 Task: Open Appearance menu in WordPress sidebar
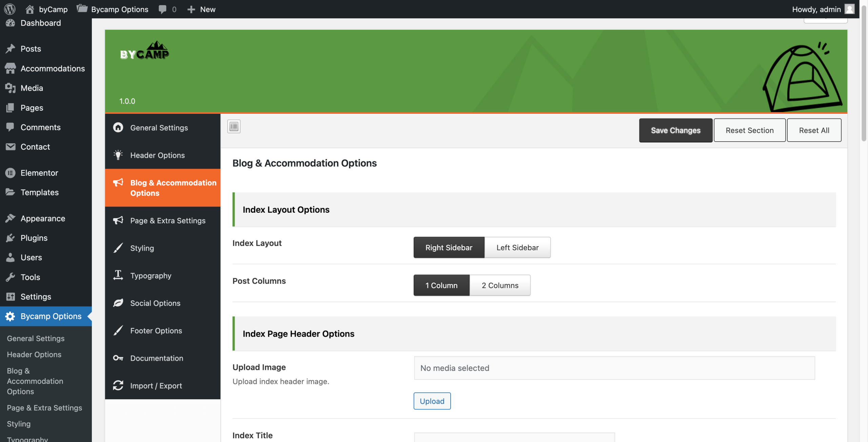(46, 218)
